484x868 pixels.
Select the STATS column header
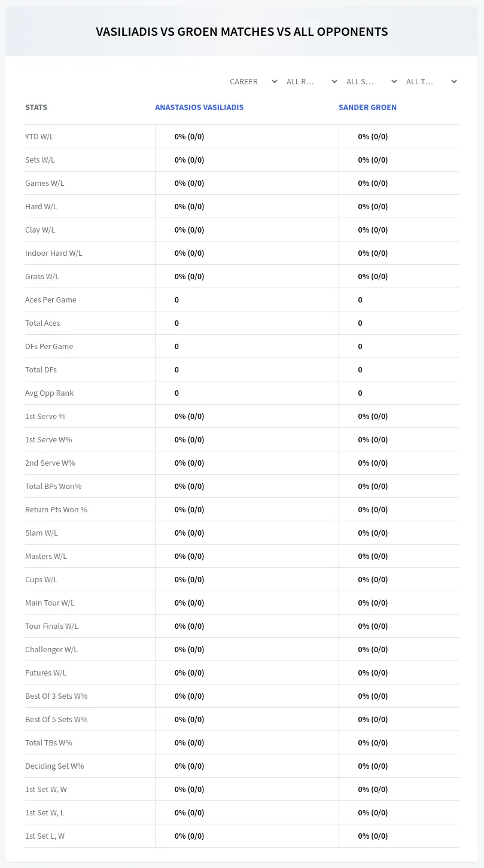(36, 108)
